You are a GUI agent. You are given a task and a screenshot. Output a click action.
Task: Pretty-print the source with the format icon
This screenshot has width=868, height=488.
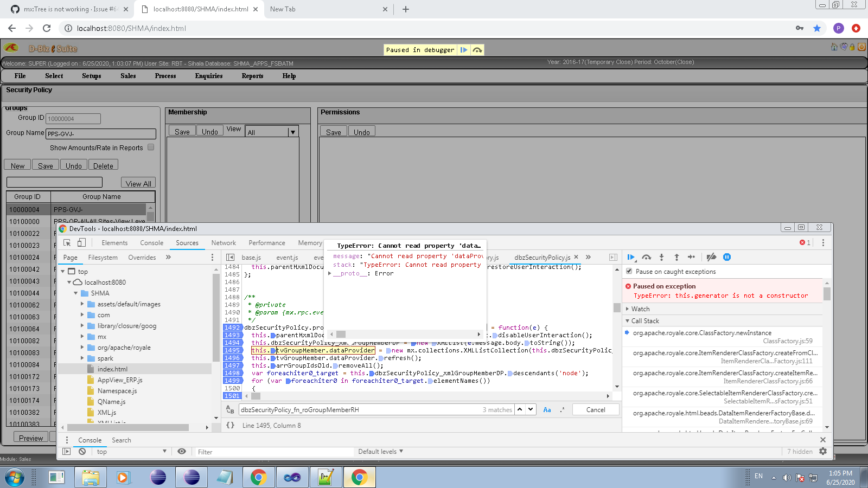tap(229, 426)
